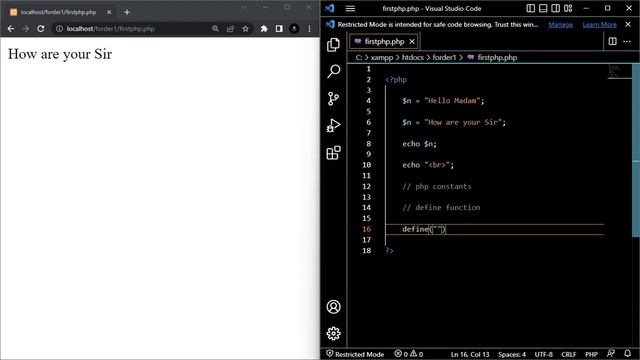Share this page from the address bar
Image resolution: width=640 pixels, height=360 pixels.
(x=230, y=29)
